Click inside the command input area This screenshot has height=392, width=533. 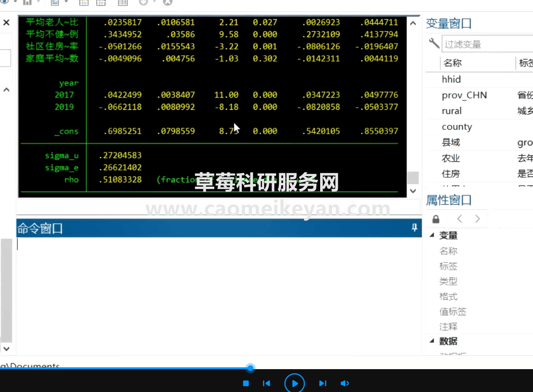(219, 295)
